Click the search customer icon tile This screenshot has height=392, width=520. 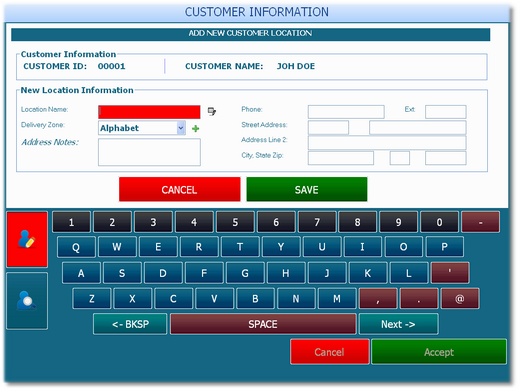(x=27, y=301)
